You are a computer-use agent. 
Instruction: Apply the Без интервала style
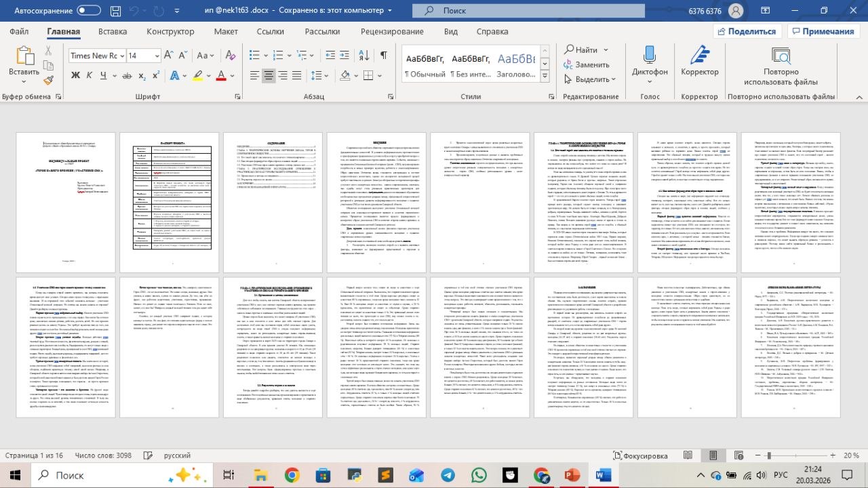coord(472,64)
